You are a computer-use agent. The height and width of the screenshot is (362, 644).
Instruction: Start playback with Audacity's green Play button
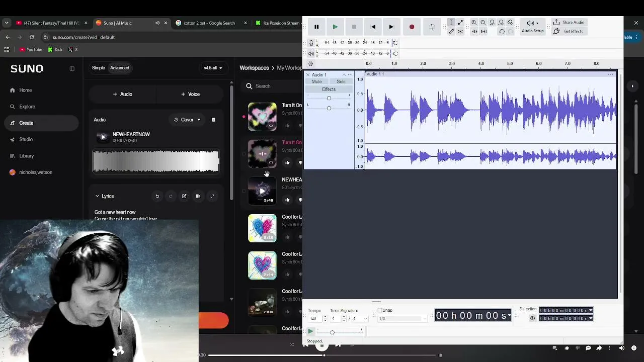point(335,27)
